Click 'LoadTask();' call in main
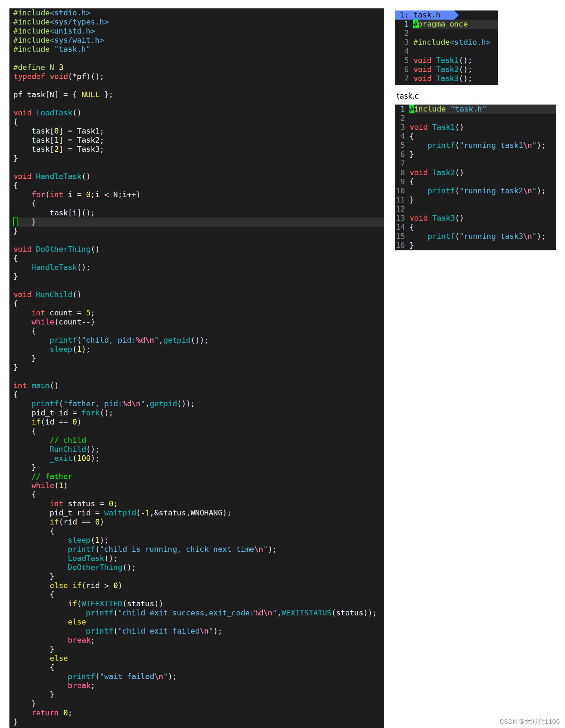 tap(92, 558)
